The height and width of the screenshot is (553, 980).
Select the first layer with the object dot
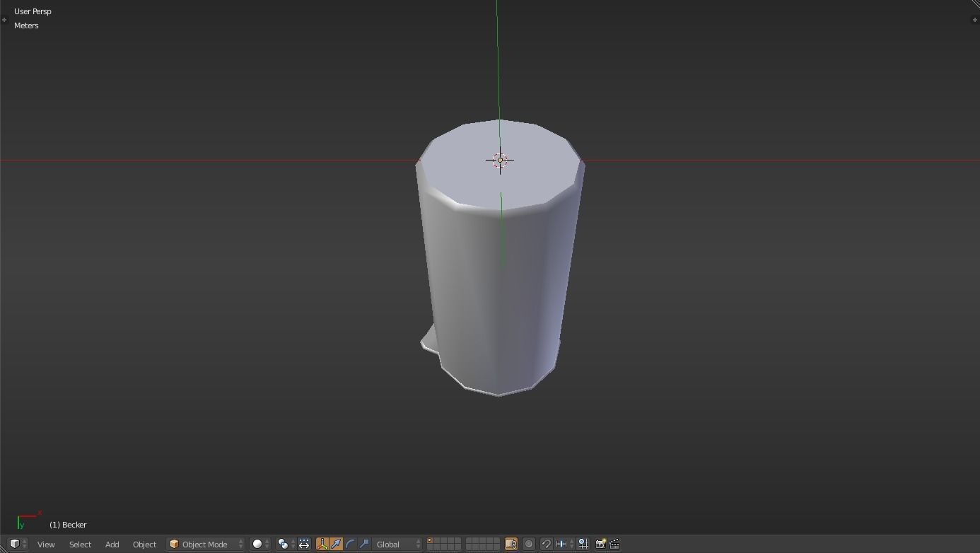click(x=430, y=541)
